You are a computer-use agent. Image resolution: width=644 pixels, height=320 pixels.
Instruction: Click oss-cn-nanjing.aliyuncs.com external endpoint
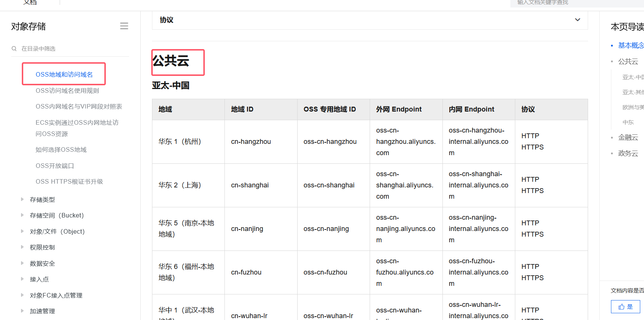click(x=406, y=229)
